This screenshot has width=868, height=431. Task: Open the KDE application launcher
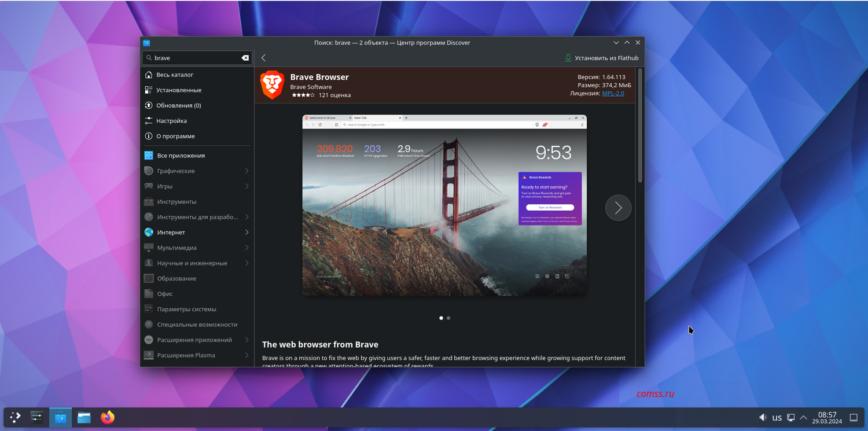tap(15, 417)
